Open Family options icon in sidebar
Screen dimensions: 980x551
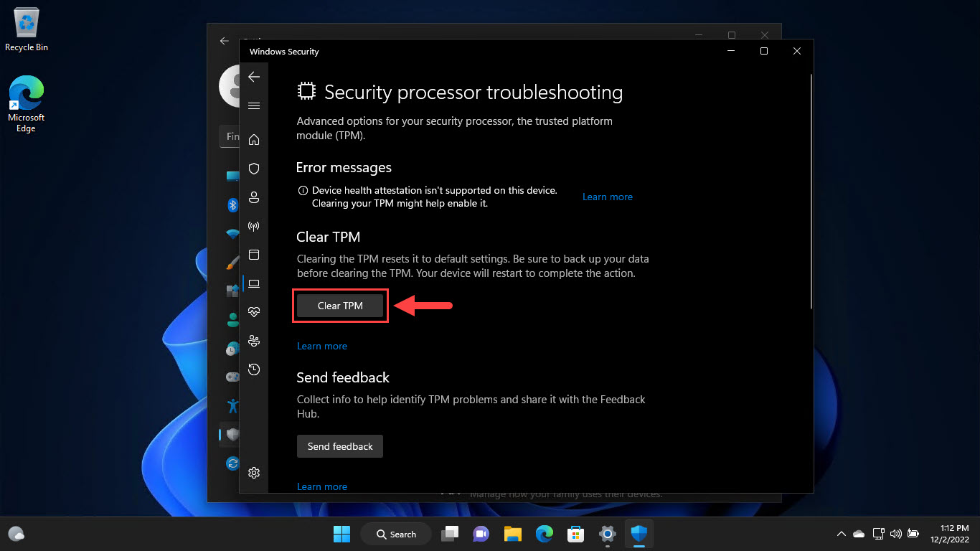(253, 340)
